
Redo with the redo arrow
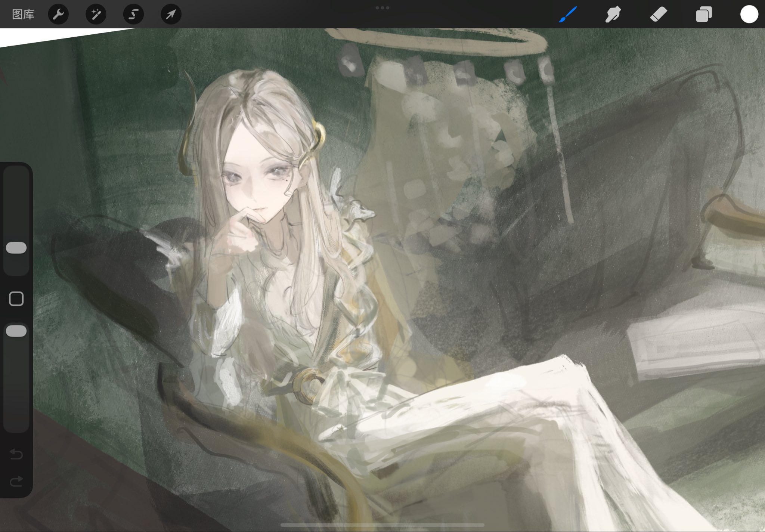click(x=16, y=481)
